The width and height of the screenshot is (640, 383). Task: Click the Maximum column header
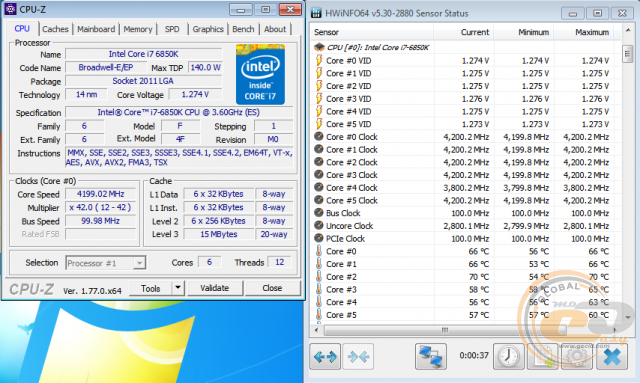point(584,32)
